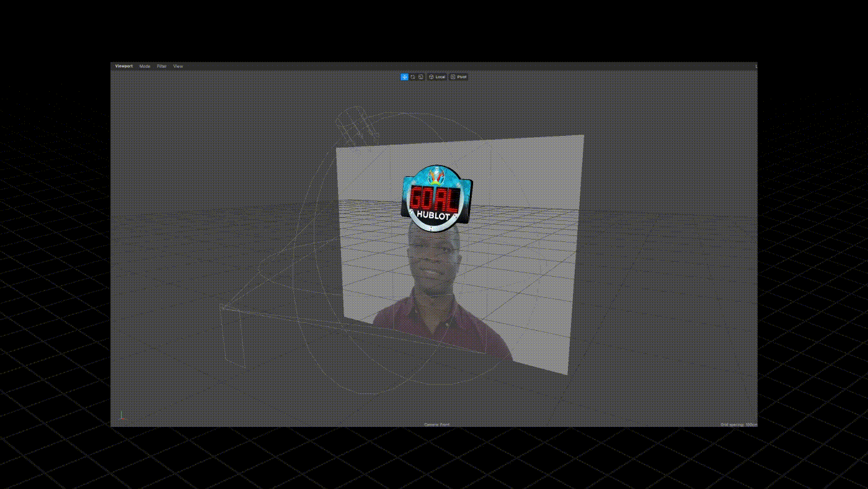Toggle the Pivot button
Viewport: 868px width, 489px height.
(x=459, y=77)
